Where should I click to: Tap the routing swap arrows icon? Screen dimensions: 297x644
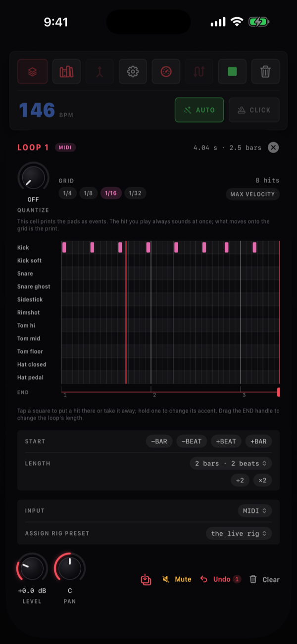[x=199, y=72]
